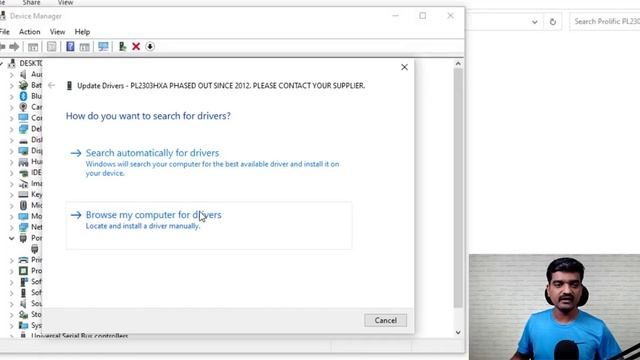Expand the Bluetooth tree node

(x=11, y=96)
